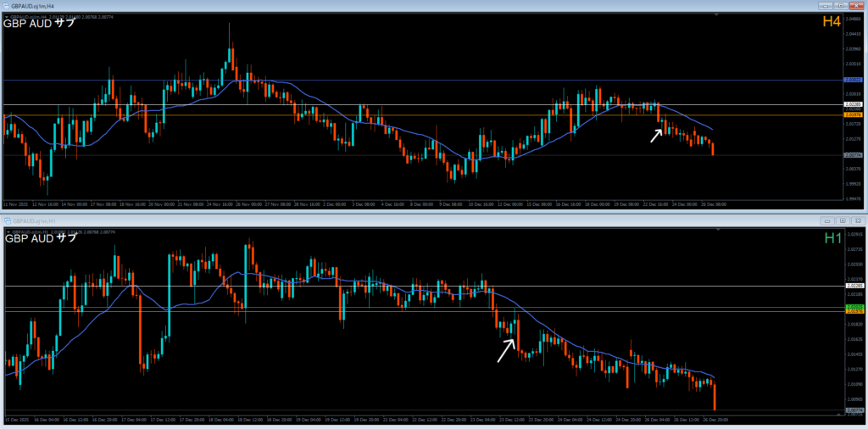
Task: Maximize the GBPAUD H1 chart window
Action: coord(842,220)
